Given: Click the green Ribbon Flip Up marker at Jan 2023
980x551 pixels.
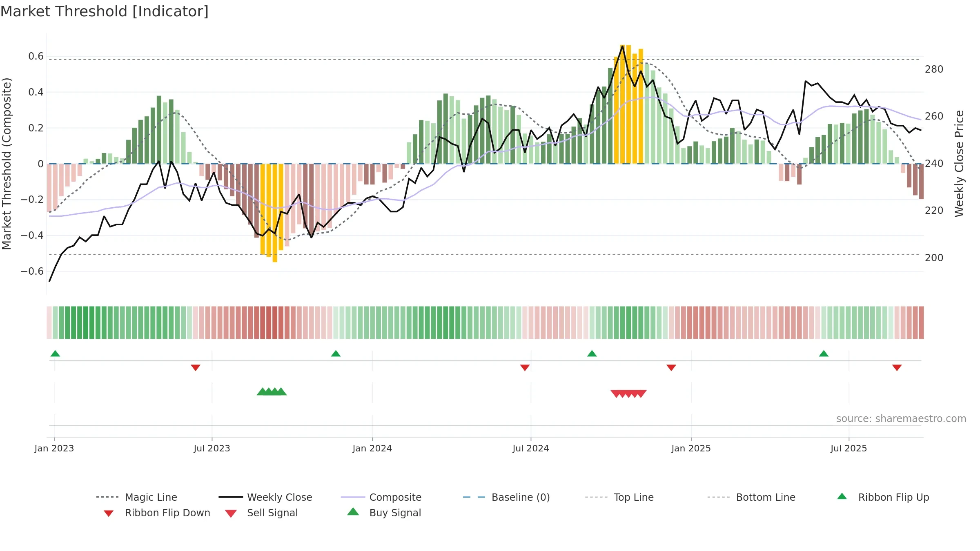Looking at the screenshot, I should click(x=55, y=353).
